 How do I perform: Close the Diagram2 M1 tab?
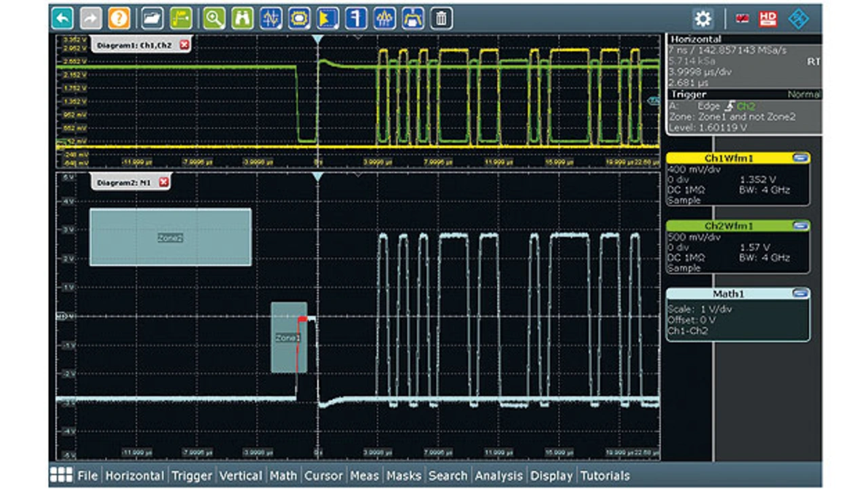[x=164, y=182]
